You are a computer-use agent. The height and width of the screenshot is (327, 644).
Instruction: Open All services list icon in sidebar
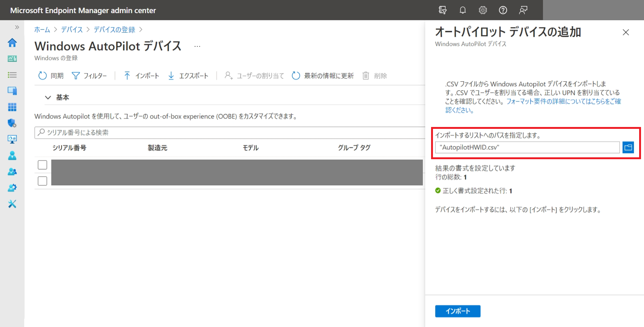[12, 75]
